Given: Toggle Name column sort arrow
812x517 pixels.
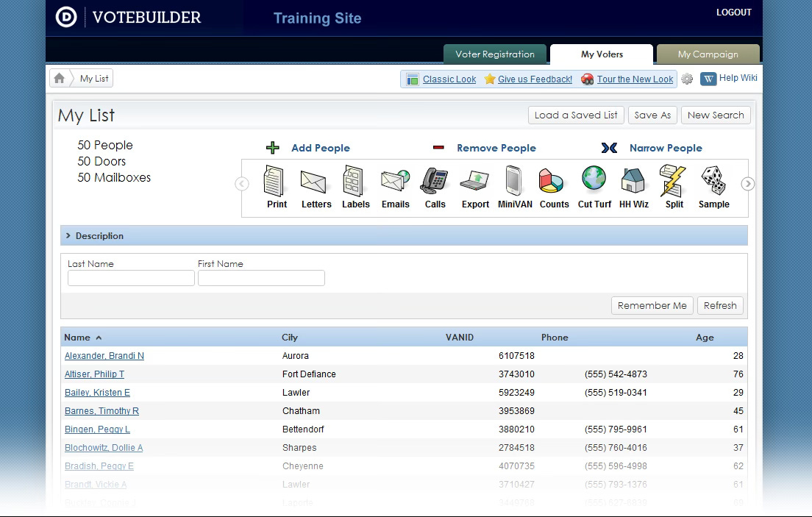Looking at the screenshot, I should pos(99,338).
